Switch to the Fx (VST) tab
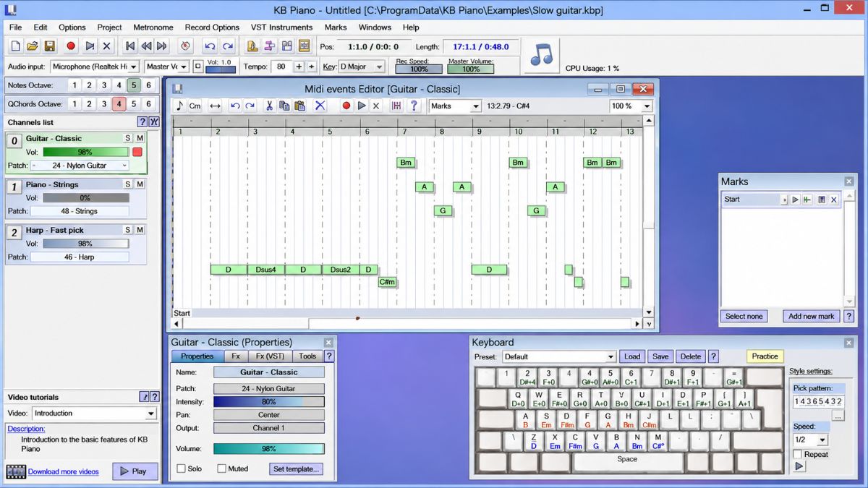The height and width of the screenshot is (488, 868). coord(271,356)
